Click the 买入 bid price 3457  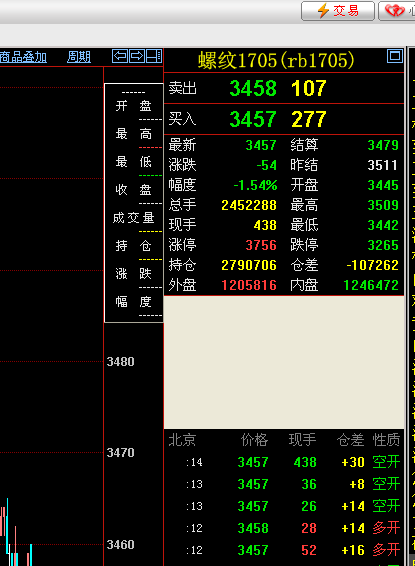[x=253, y=119]
